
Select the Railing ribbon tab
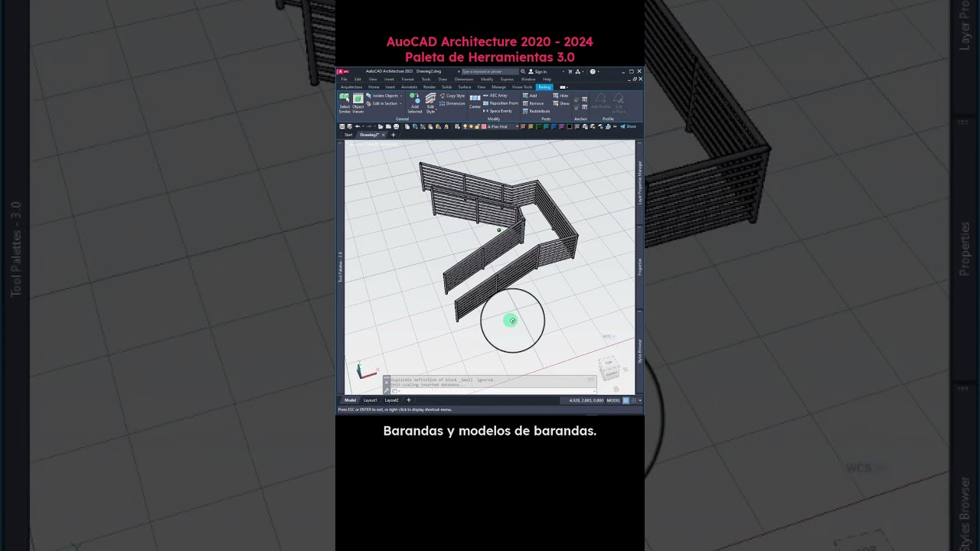click(544, 87)
